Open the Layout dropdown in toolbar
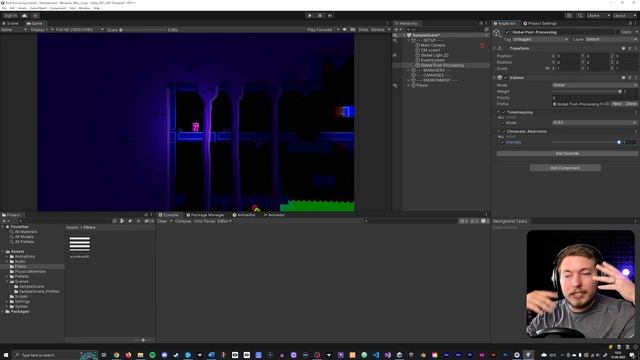Image resolution: width=640 pixels, height=360 pixels. [624, 16]
